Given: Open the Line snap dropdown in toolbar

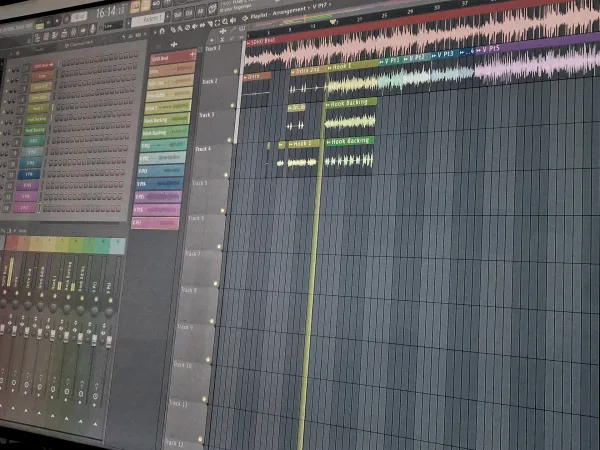Looking at the screenshot, I should (x=114, y=26).
